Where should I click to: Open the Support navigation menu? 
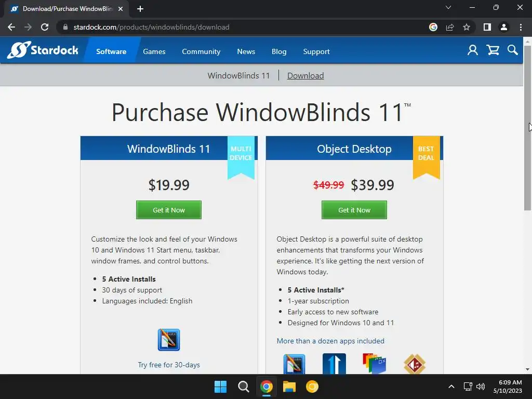tap(316, 51)
